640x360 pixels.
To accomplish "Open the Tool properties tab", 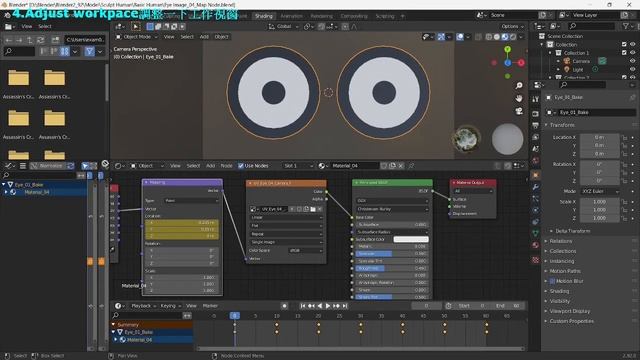I will [x=536, y=99].
